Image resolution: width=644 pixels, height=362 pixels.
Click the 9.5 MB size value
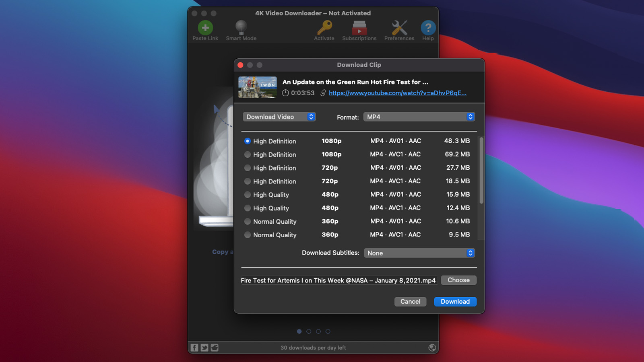click(x=459, y=234)
